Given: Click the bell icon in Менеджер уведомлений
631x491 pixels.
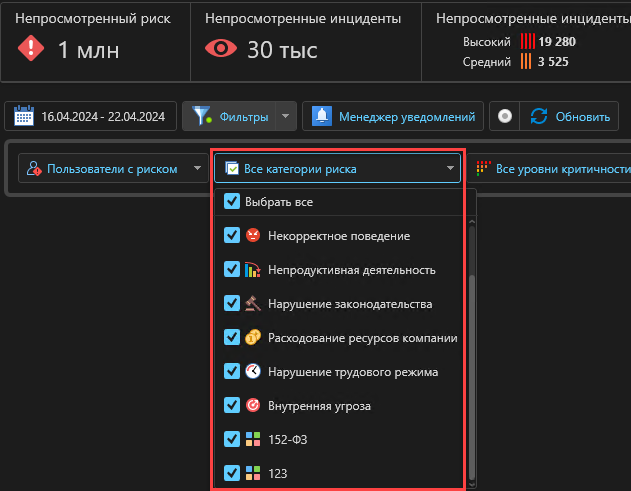Looking at the screenshot, I should coord(322,117).
